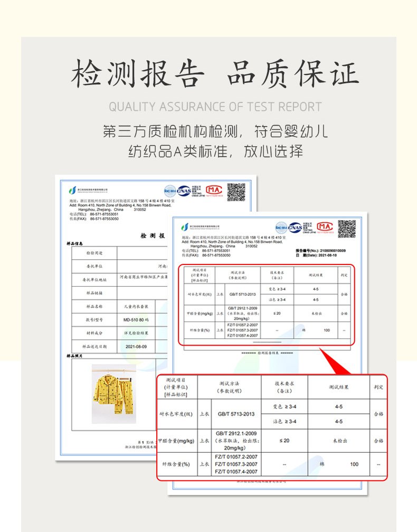Click the 判定 header in the enlarged table

(378, 387)
